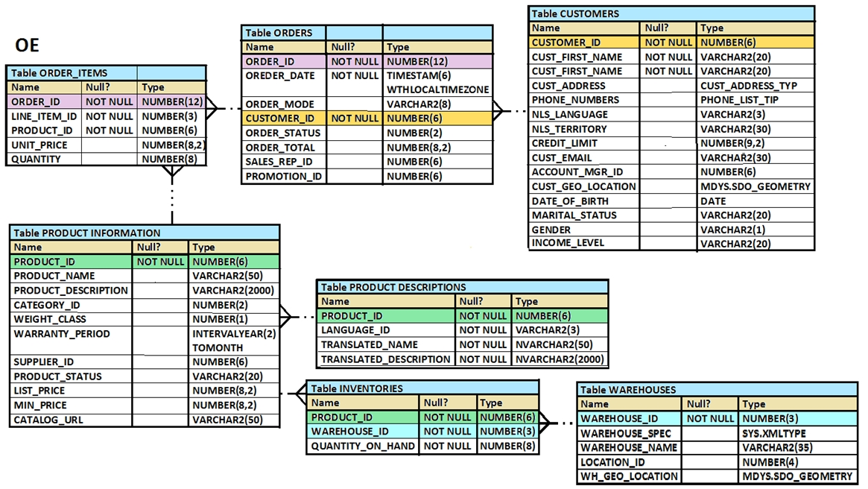Click CATALOG_URL field in PRODUCT INFORMATION table
Screen dimensions: 868x489
click(x=49, y=420)
